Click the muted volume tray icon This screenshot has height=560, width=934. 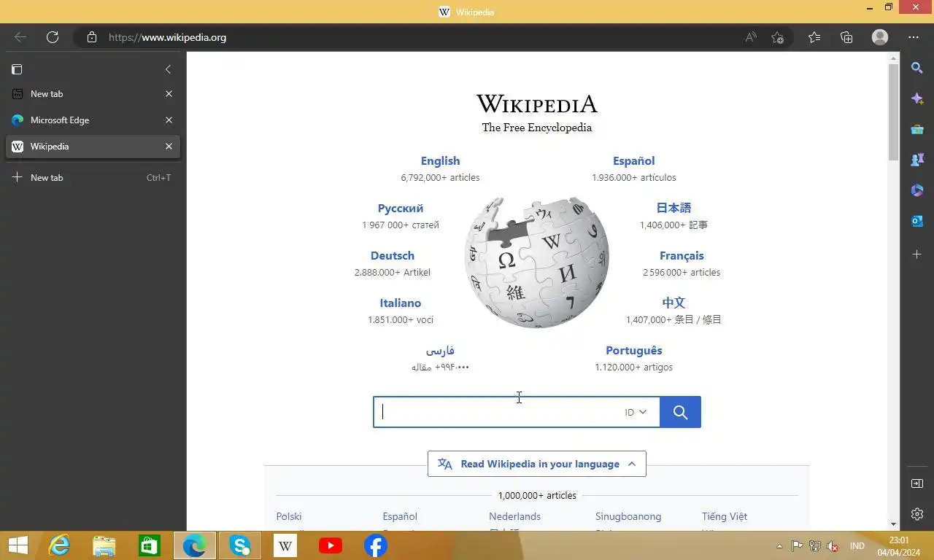pyautogui.click(x=832, y=545)
